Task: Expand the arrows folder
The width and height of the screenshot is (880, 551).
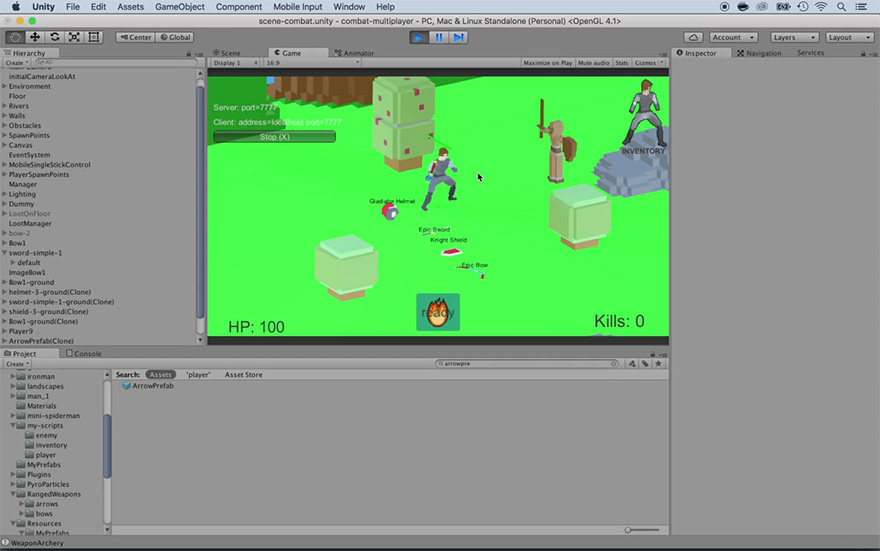Action: click(x=21, y=504)
